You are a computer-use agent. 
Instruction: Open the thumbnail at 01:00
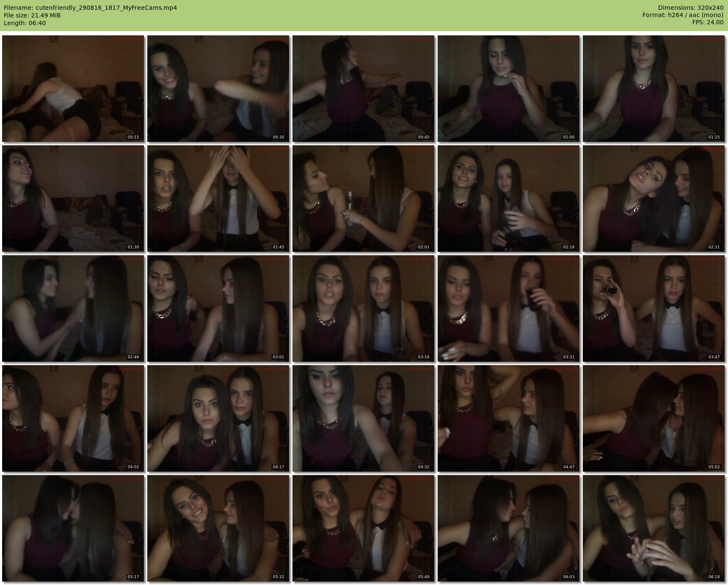pos(508,89)
